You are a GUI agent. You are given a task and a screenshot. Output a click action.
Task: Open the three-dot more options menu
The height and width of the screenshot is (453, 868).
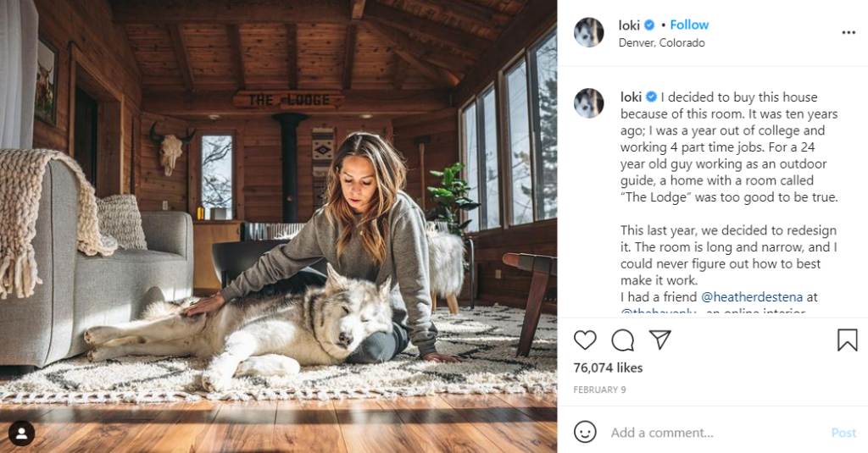pyautogui.click(x=849, y=32)
